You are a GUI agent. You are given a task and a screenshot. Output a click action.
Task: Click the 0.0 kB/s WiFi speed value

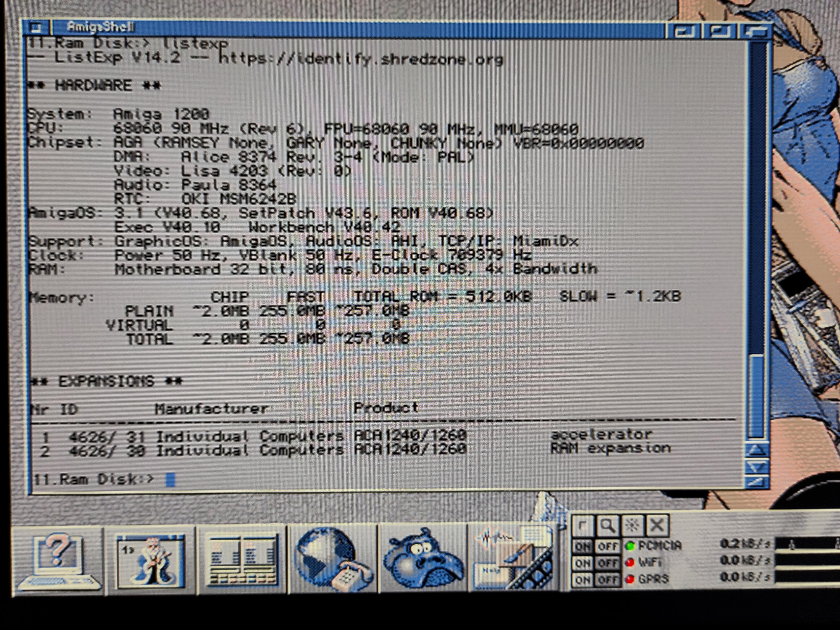pos(745,561)
